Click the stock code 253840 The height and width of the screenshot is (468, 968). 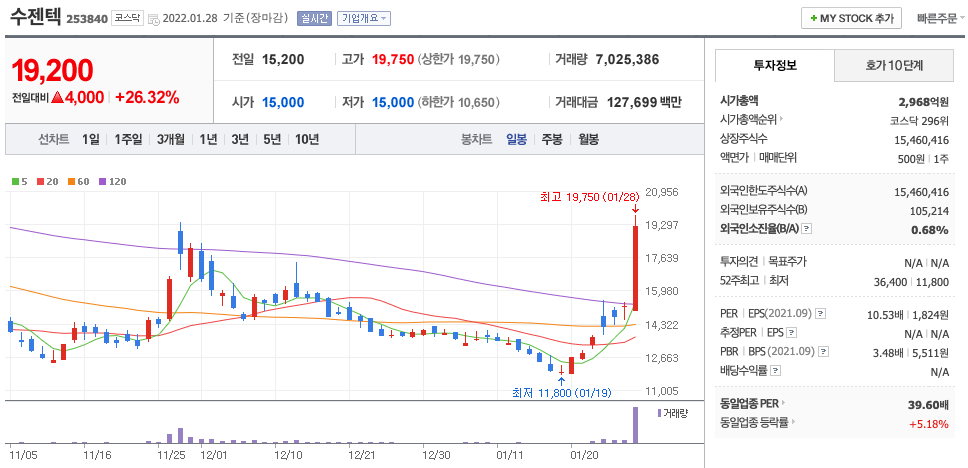[86, 19]
